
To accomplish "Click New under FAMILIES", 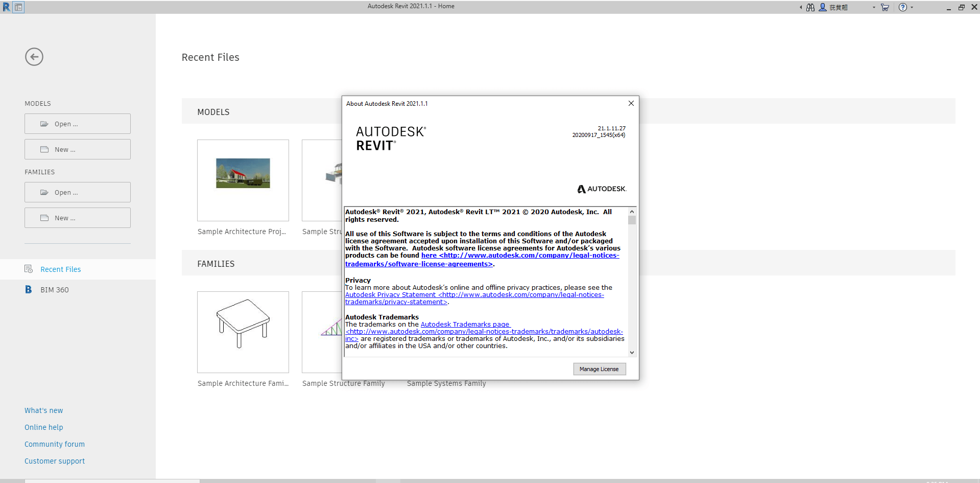I will click(78, 218).
